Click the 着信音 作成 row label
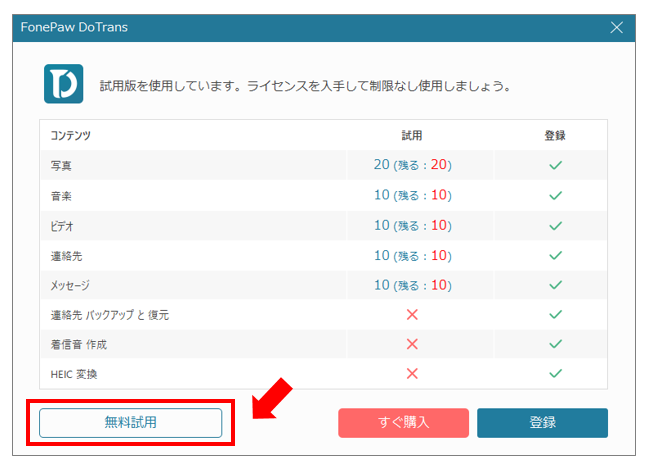Image resolution: width=649 pixels, height=465 pixels. tap(79, 345)
